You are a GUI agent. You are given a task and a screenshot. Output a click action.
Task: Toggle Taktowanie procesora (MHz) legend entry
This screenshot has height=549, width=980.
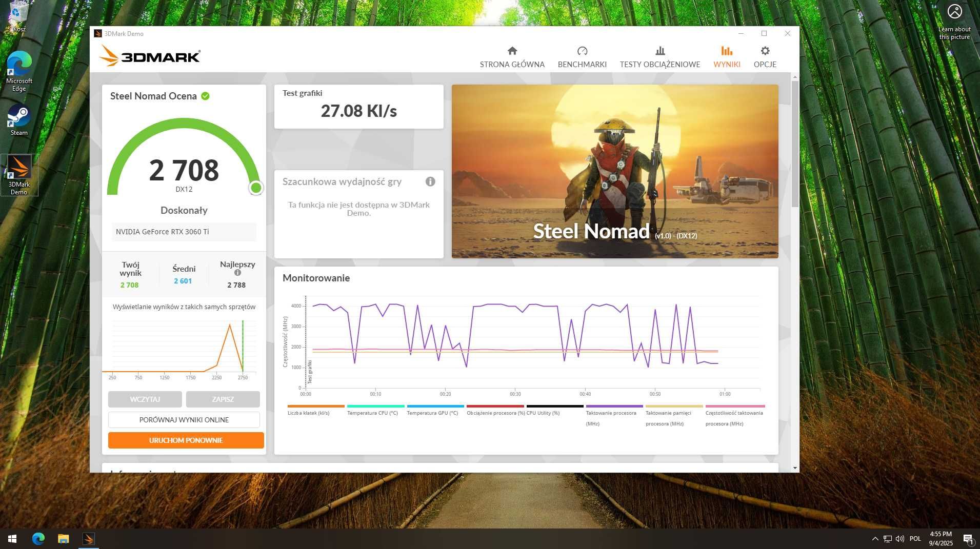coord(614,416)
